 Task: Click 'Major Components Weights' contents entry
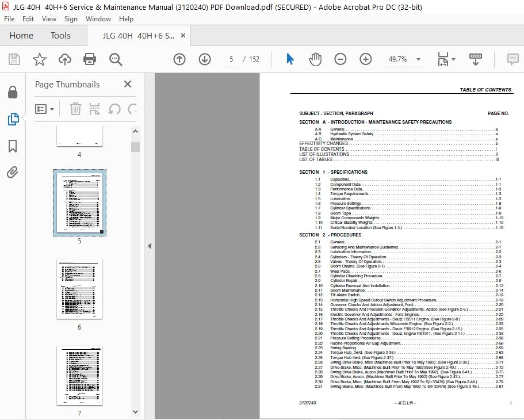point(354,218)
